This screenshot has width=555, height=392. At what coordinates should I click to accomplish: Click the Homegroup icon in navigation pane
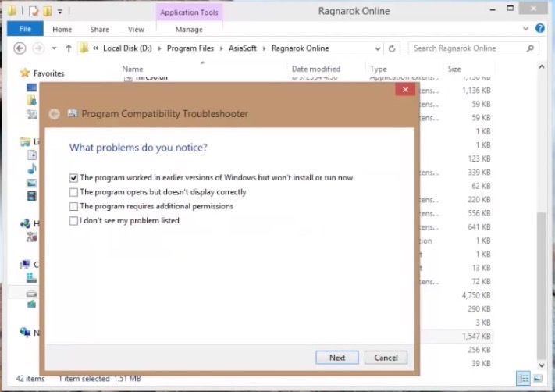(x=25, y=223)
